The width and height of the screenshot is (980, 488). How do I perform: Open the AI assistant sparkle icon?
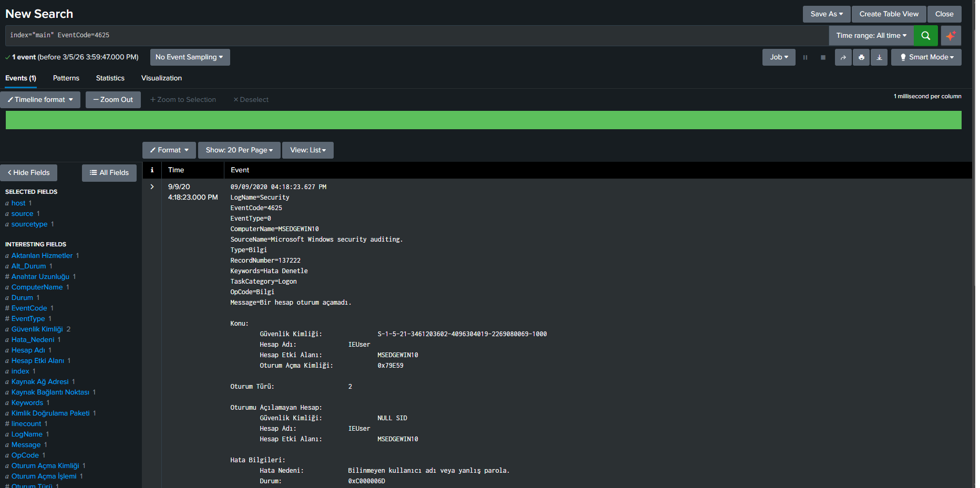[951, 36]
